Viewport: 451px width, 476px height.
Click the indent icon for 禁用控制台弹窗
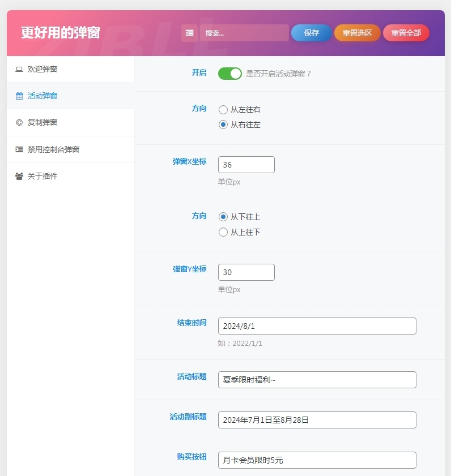pyautogui.click(x=19, y=149)
